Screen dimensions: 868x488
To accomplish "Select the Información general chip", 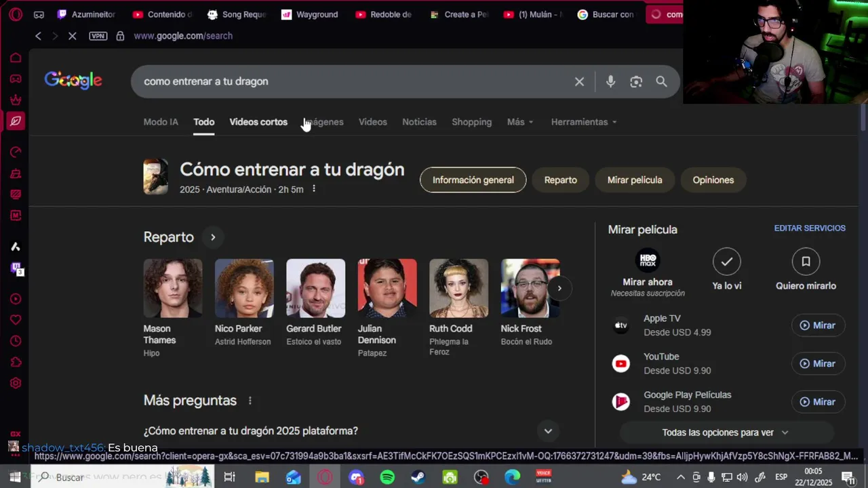I will (473, 180).
